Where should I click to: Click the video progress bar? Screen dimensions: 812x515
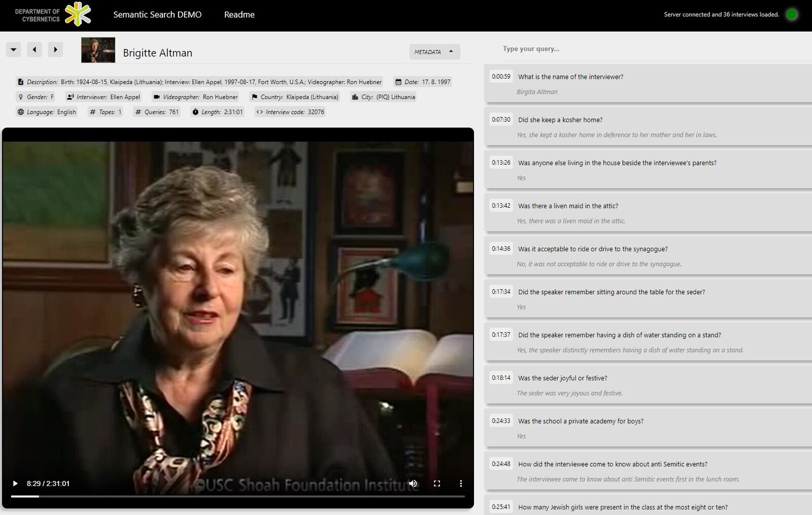point(238,496)
